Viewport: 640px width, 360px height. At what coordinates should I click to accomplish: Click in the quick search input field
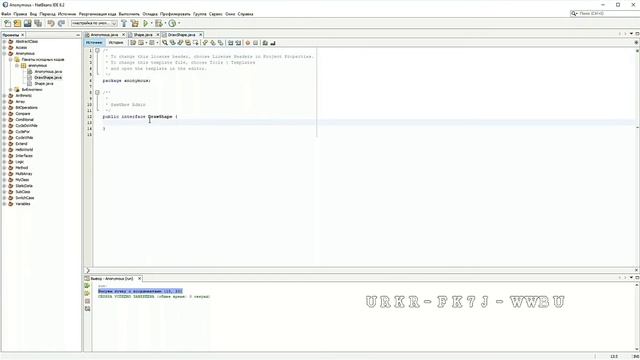click(x=608, y=13)
